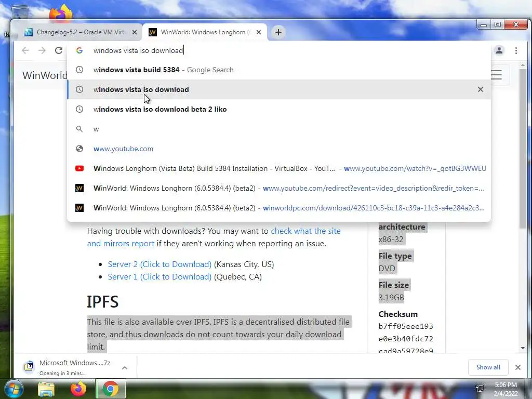532x399 pixels.
Task: Click the Chrome taskbar button
Action: click(x=111, y=389)
